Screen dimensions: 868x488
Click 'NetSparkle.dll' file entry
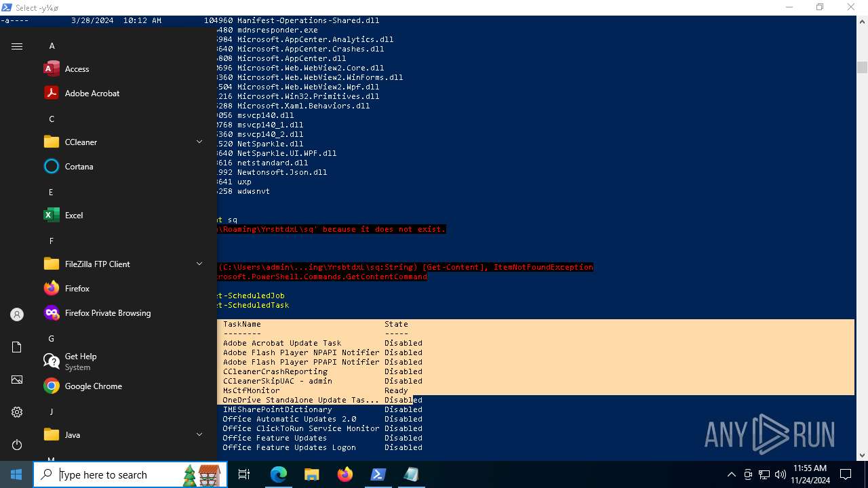tap(270, 144)
